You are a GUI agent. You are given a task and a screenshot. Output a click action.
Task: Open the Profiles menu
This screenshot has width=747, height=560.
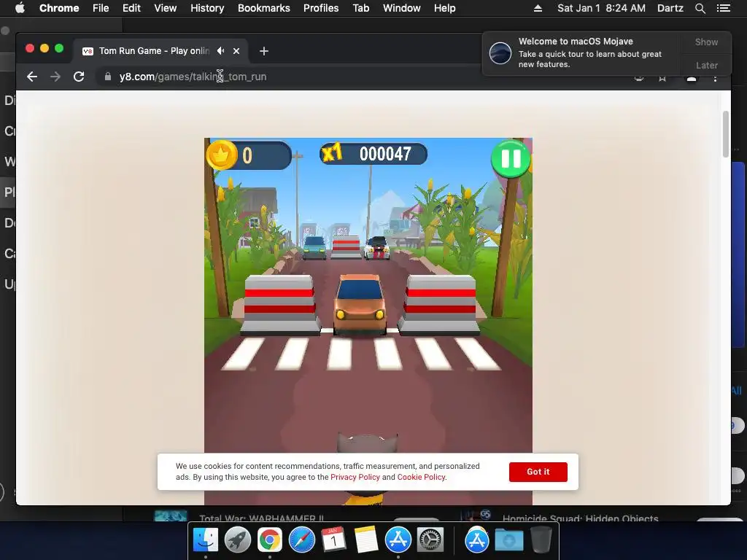point(321,8)
